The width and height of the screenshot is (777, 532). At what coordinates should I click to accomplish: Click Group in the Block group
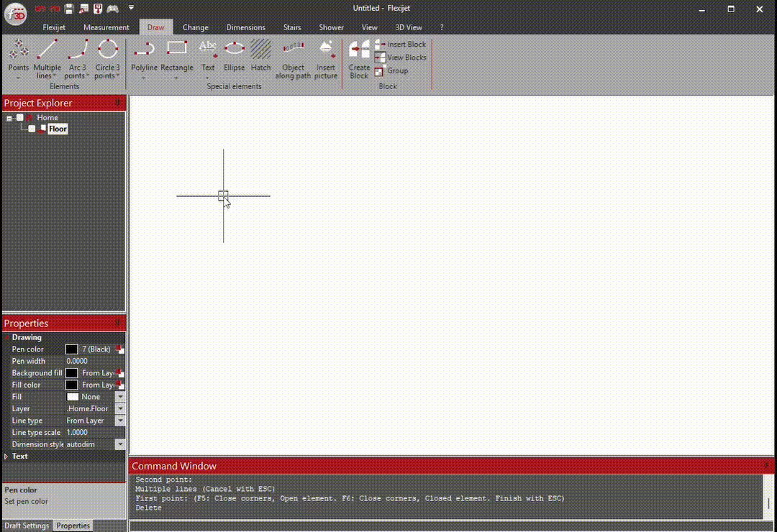tap(391, 71)
